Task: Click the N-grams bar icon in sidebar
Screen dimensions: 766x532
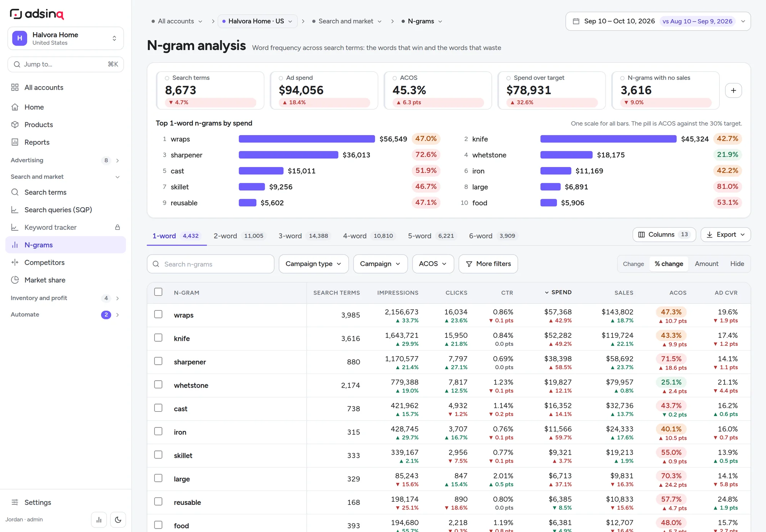Action: (15, 245)
